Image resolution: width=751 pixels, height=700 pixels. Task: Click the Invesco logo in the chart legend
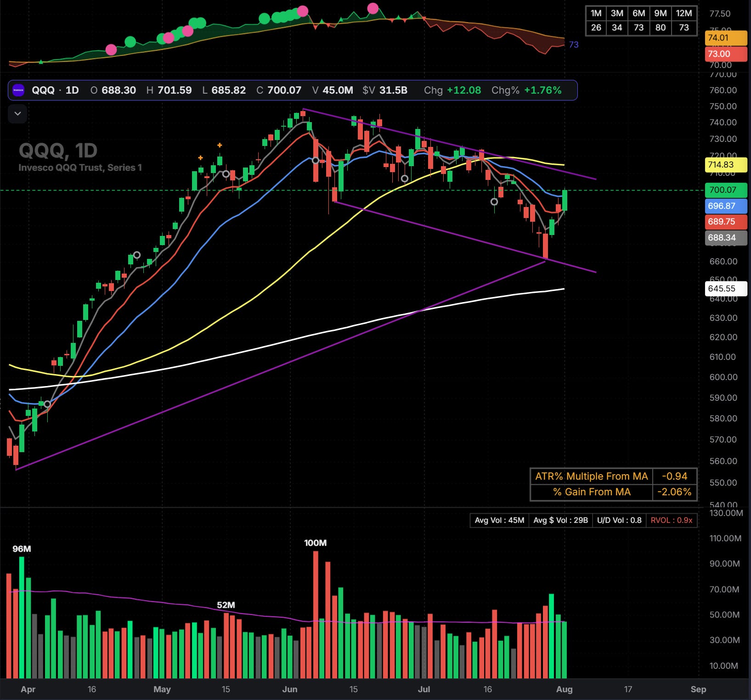(18, 90)
